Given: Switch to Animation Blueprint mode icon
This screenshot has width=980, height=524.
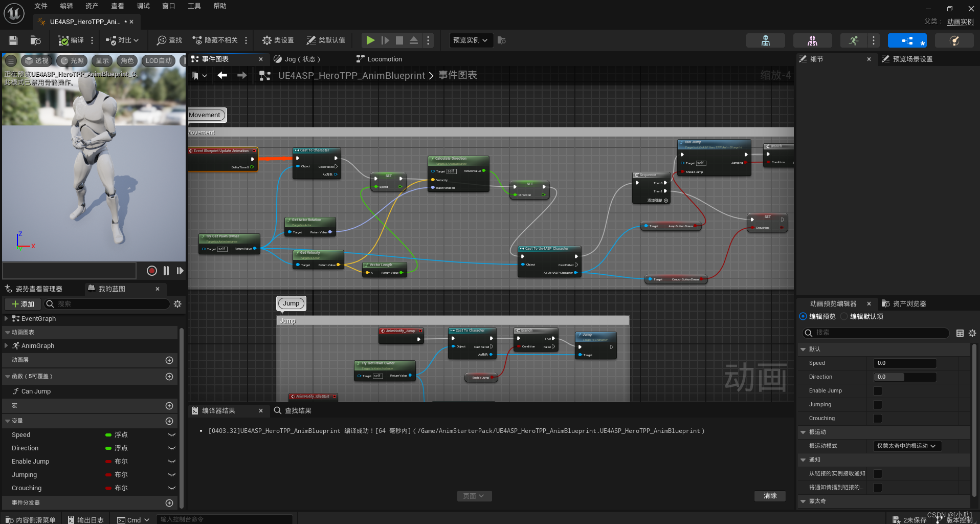Looking at the screenshot, I should (x=907, y=40).
